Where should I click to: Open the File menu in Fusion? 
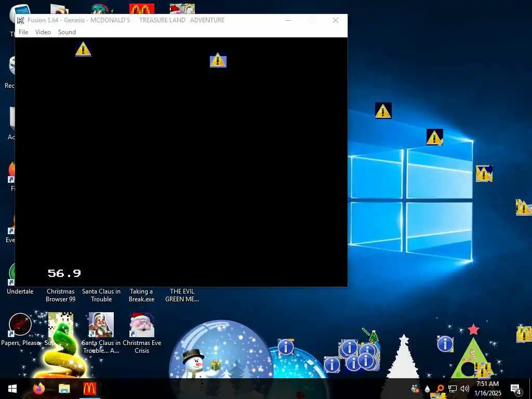[23, 32]
